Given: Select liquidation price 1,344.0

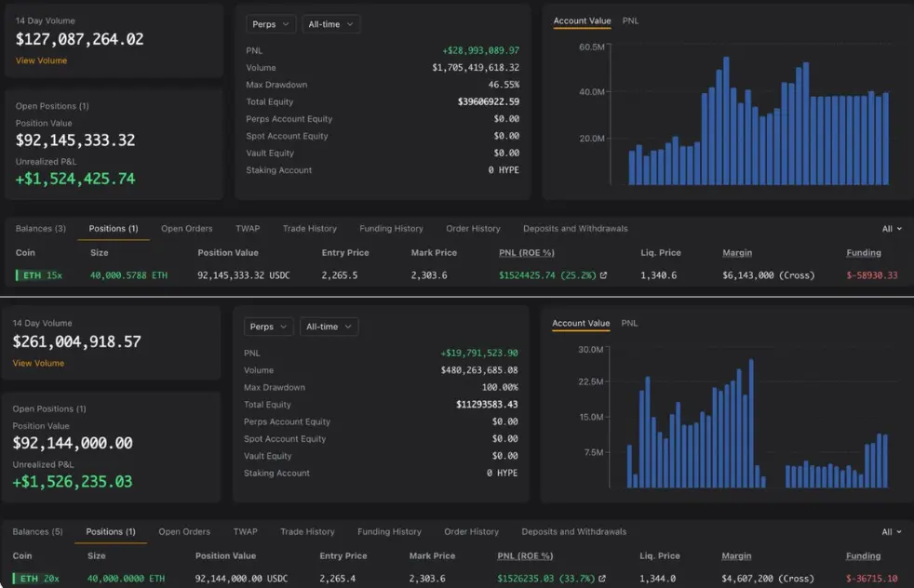Looking at the screenshot, I should (657, 578).
